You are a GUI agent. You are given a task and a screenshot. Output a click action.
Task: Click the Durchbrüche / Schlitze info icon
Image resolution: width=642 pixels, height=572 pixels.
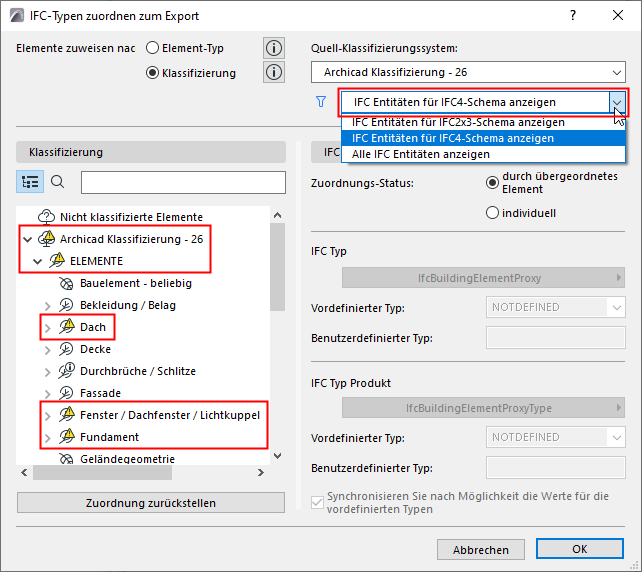pyautogui.click(x=66, y=371)
